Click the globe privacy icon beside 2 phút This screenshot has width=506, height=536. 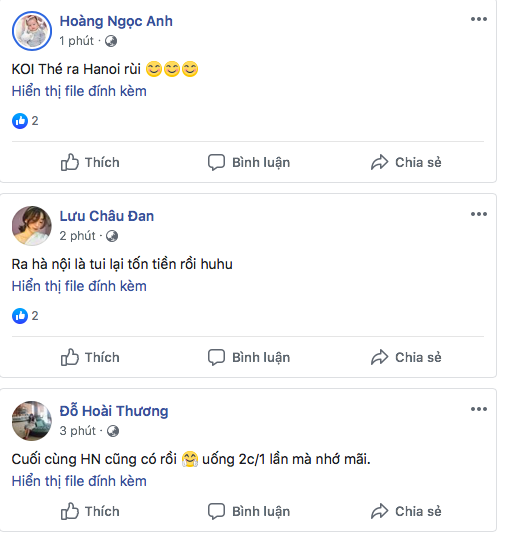click(112, 236)
